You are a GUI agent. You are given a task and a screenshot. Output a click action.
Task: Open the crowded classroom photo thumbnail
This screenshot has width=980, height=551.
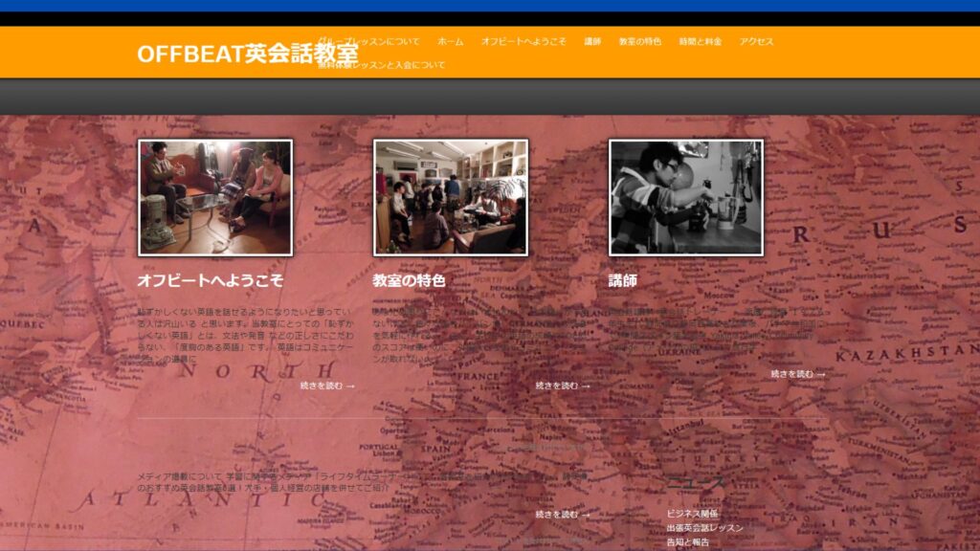[451, 197]
